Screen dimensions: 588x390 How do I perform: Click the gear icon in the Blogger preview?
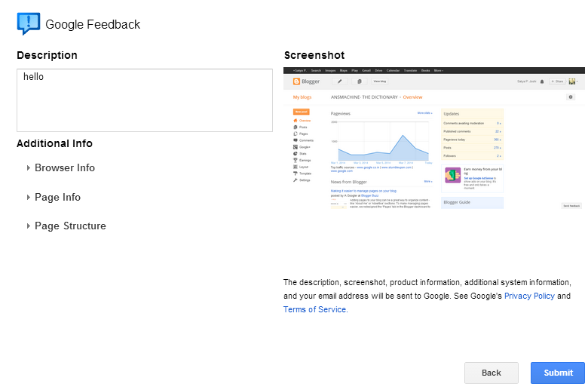pyautogui.click(x=570, y=97)
